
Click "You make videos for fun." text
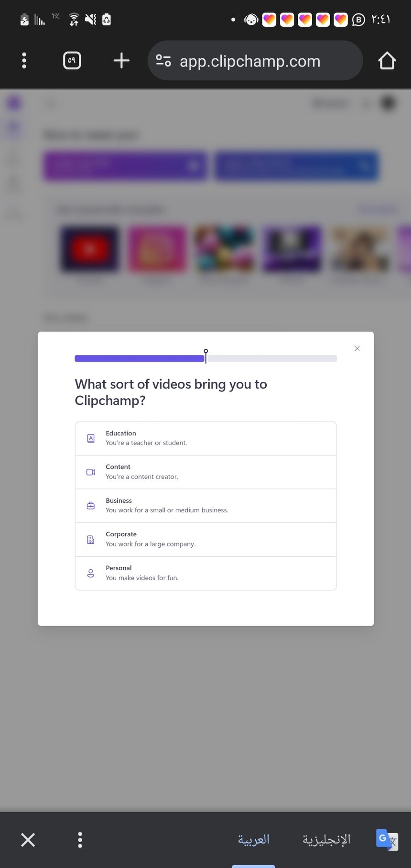click(142, 578)
